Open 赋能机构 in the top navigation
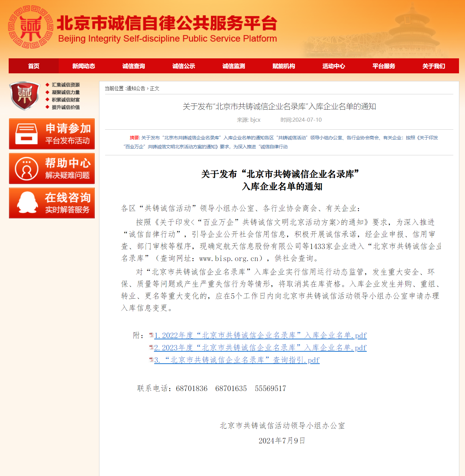Image resolution: width=465 pixels, height=476 pixels. click(284, 66)
